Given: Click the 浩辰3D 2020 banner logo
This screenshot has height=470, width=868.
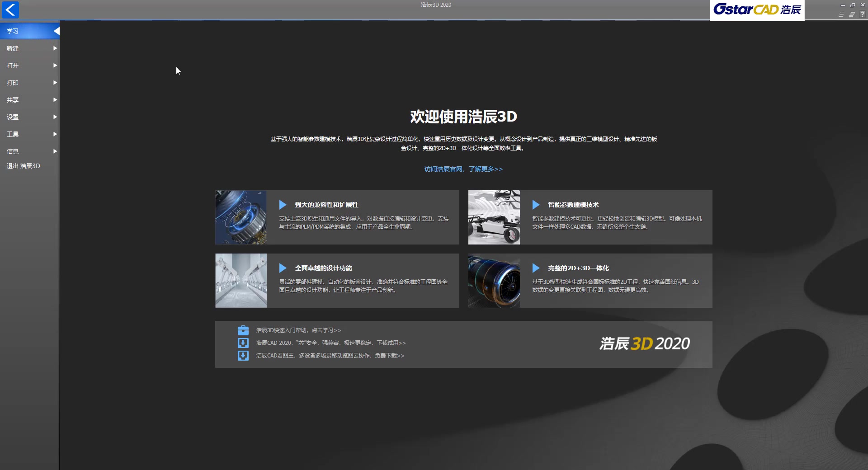Looking at the screenshot, I should pos(645,344).
